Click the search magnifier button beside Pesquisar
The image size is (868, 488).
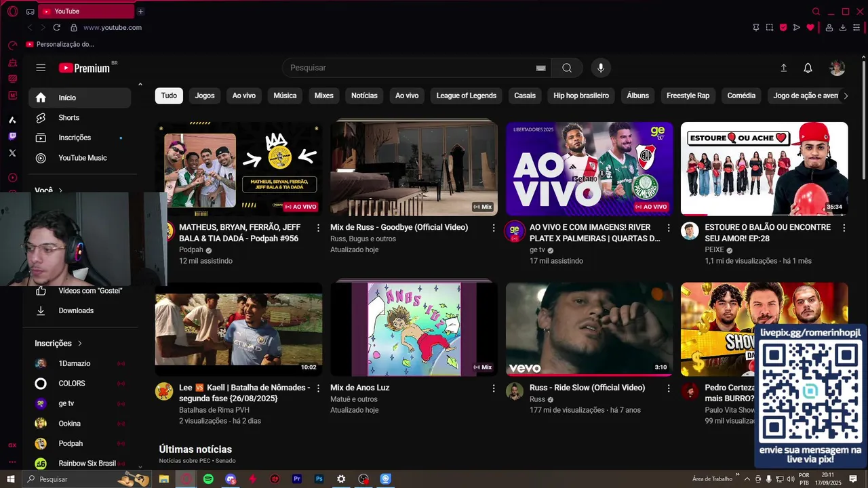point(567,68)
